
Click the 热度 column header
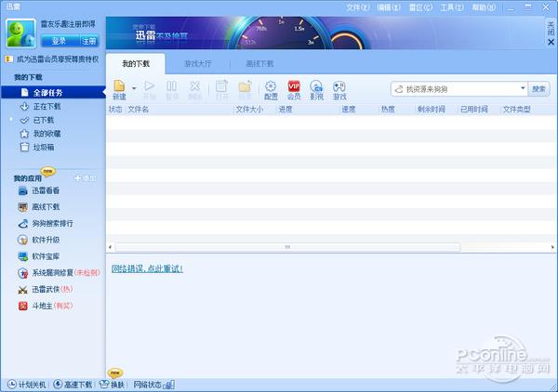tap(388, 110)
